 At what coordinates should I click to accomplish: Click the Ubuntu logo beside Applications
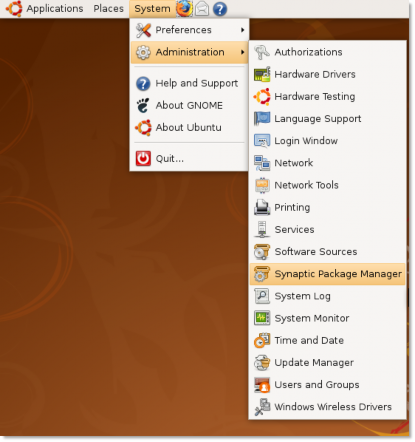pyautogui.click(x=14, y=8)
